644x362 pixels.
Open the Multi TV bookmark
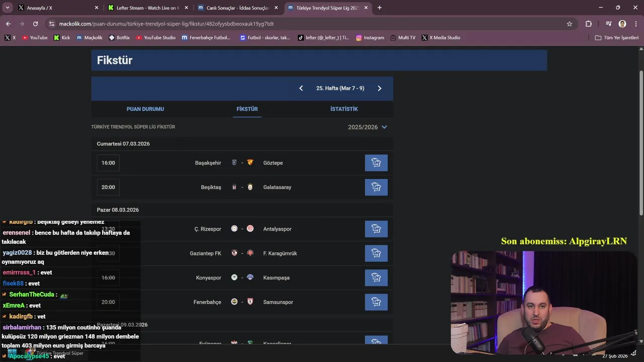[x=403, y=38]
